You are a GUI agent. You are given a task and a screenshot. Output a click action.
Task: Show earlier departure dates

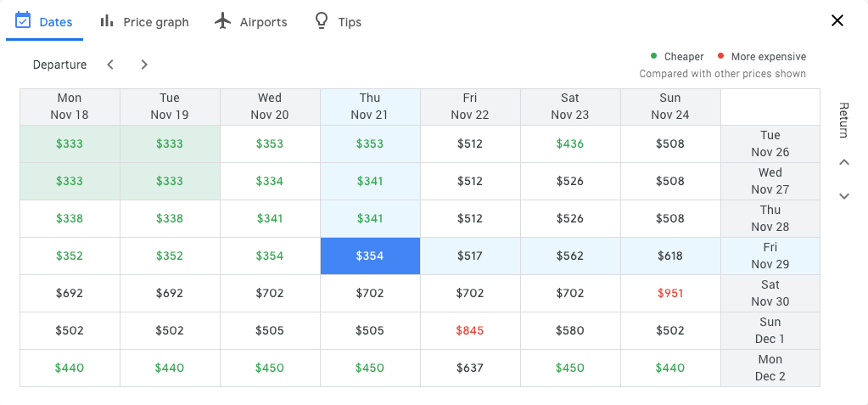pyautogui.click(x=110, y=65)
